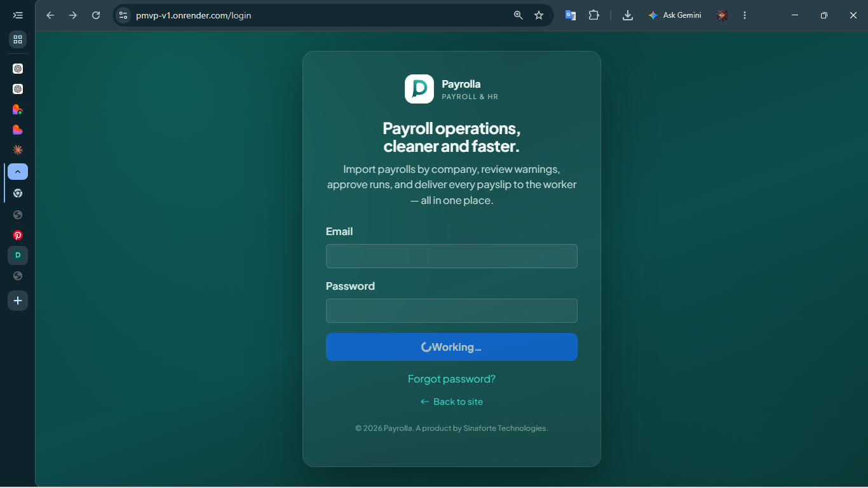The image size is (868, 488).
Task: Go forward in browser history
Action: click(x=73, y=15)
